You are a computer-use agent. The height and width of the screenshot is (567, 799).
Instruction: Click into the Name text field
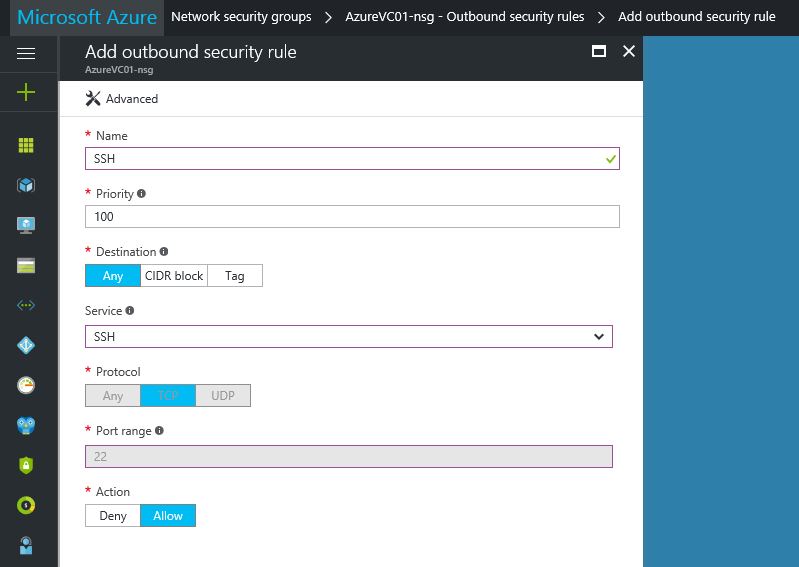pos(352,158)
